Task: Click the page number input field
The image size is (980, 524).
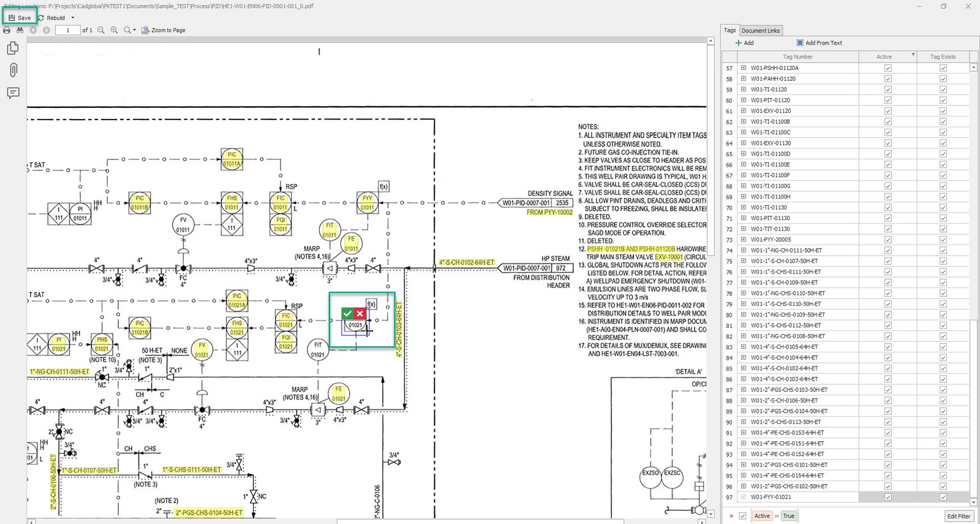Action: (67, 30)
